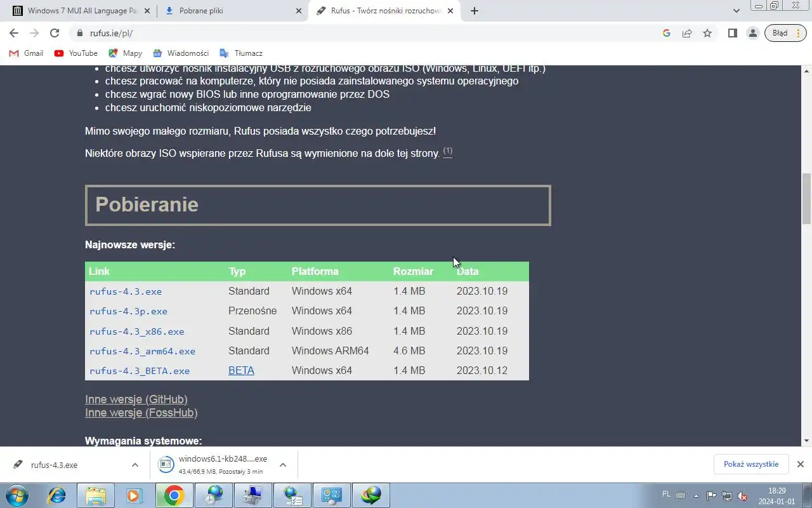
Task: Click the (1) footnote link
Action: tap(448, 151)
